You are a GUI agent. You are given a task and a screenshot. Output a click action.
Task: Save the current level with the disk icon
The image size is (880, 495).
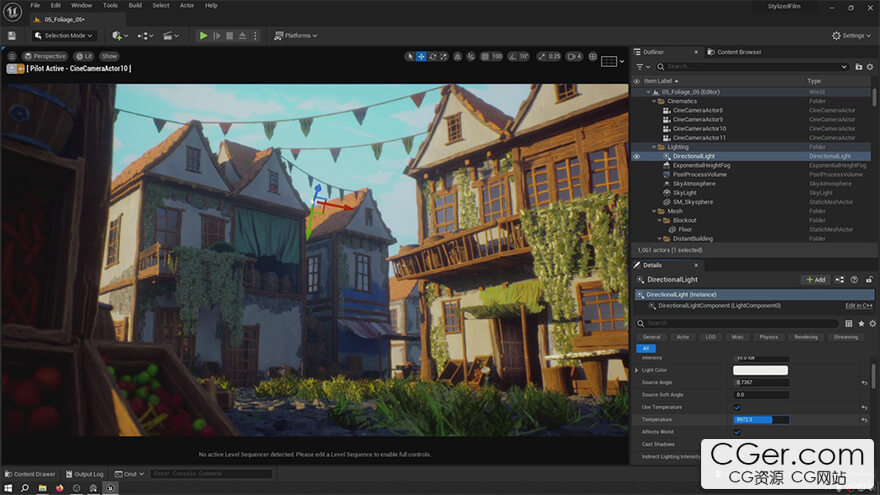[x=12, y=35]
